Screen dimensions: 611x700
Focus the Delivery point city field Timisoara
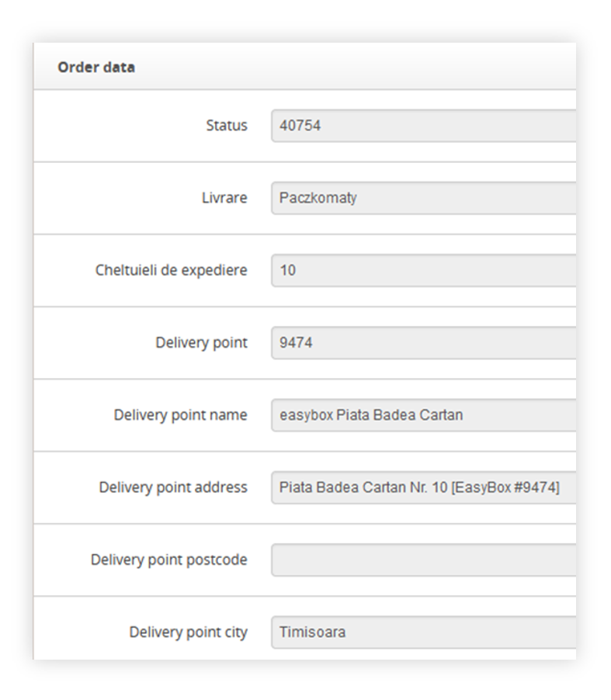coord(423,632)
